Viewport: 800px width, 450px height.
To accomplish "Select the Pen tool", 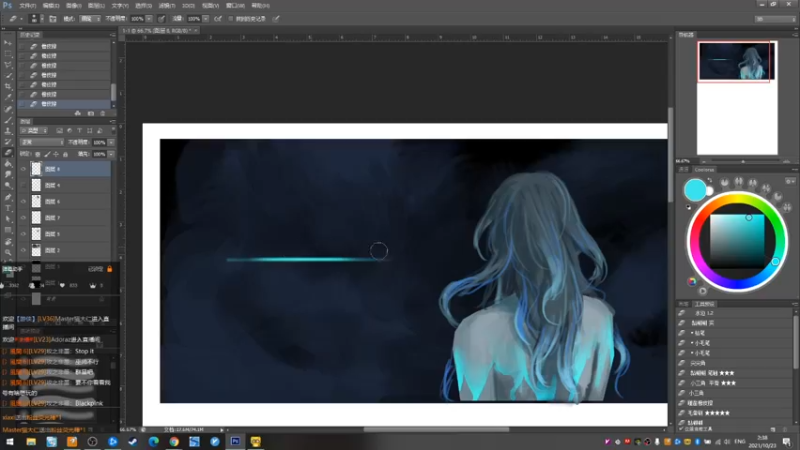I will [x=8, y=197].
